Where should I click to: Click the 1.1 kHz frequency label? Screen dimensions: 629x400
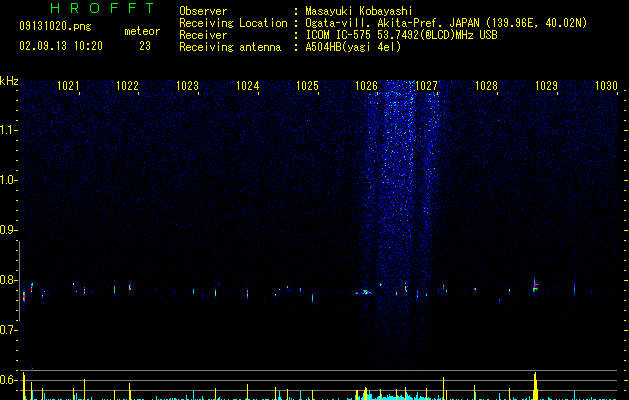(8, 130)
